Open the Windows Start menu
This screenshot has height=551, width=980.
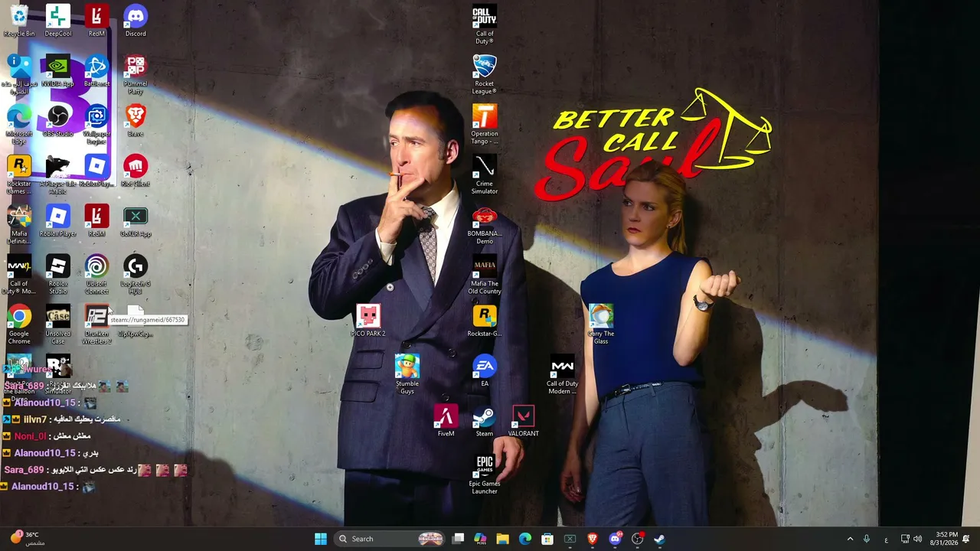pyautogui.click(x=321, y=539)
